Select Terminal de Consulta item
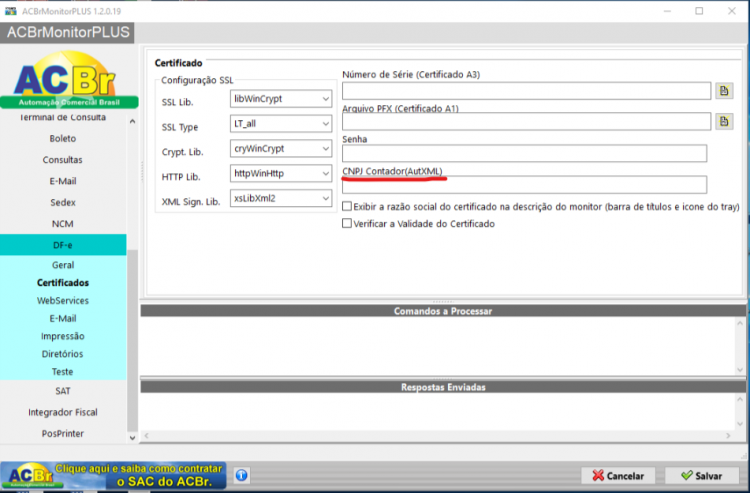 click(63, 118)
